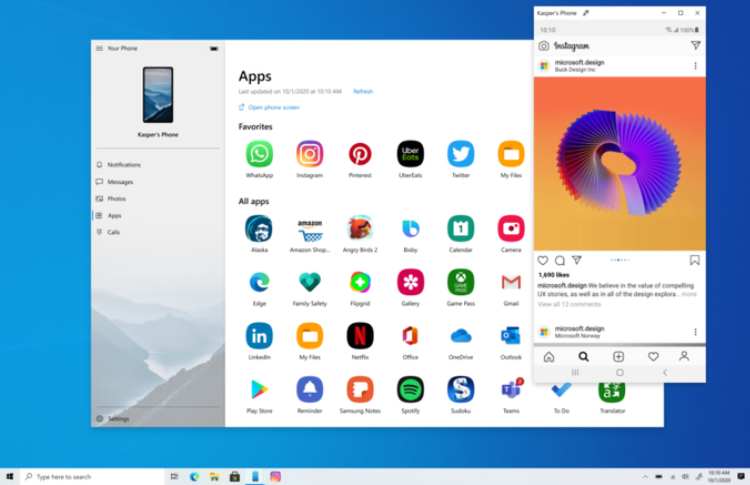Click the Refresh link

pos(363,91)
